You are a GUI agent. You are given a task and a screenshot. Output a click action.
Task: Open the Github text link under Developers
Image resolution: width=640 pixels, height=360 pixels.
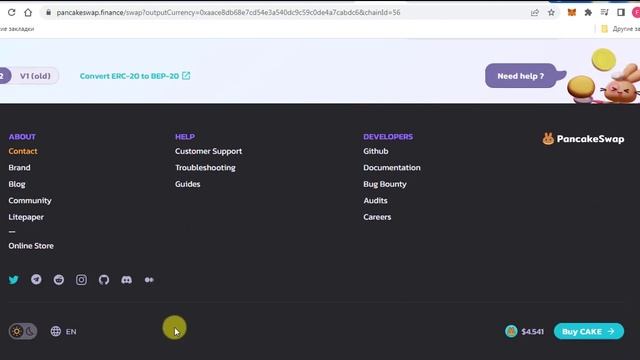(376, 151)
